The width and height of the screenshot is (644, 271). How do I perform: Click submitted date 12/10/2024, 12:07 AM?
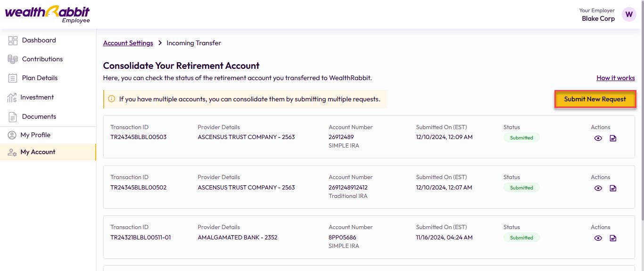(444, 187)
